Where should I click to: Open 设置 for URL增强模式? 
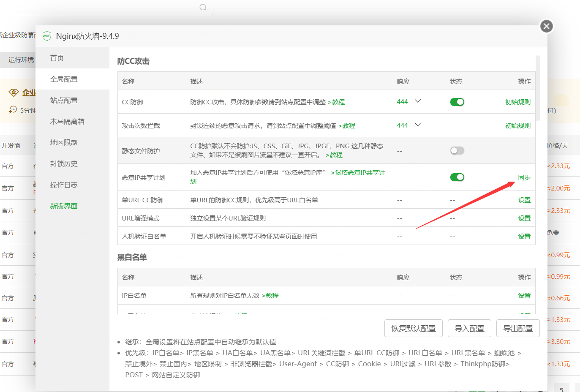pyautogui.click(x=524, y=218)
